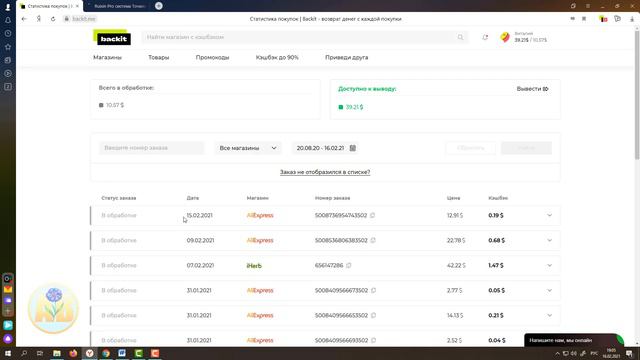Click AliExpress store on 15.02.2021 order
This screenshot has height=360, width=640.
(260, 215)
